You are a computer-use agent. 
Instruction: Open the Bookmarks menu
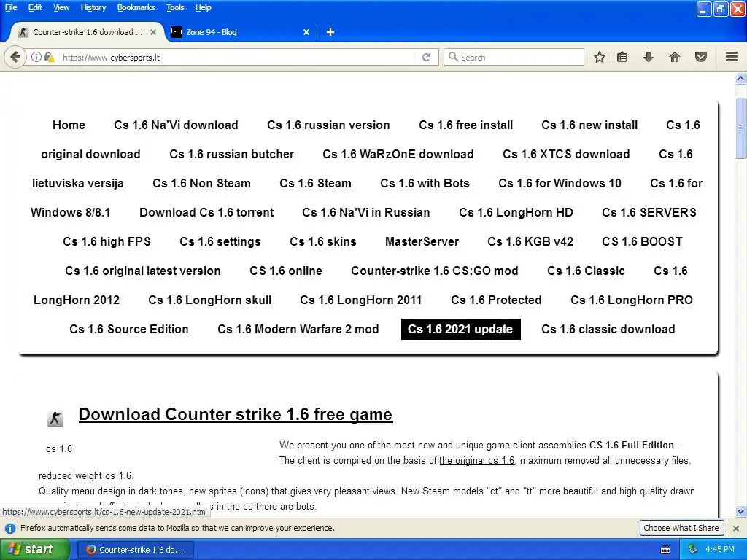click(136, 7)
